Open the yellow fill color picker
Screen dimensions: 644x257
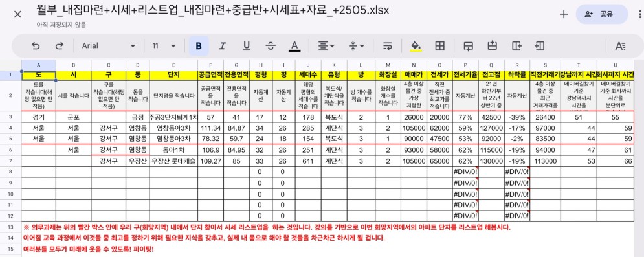coord(416,46)
